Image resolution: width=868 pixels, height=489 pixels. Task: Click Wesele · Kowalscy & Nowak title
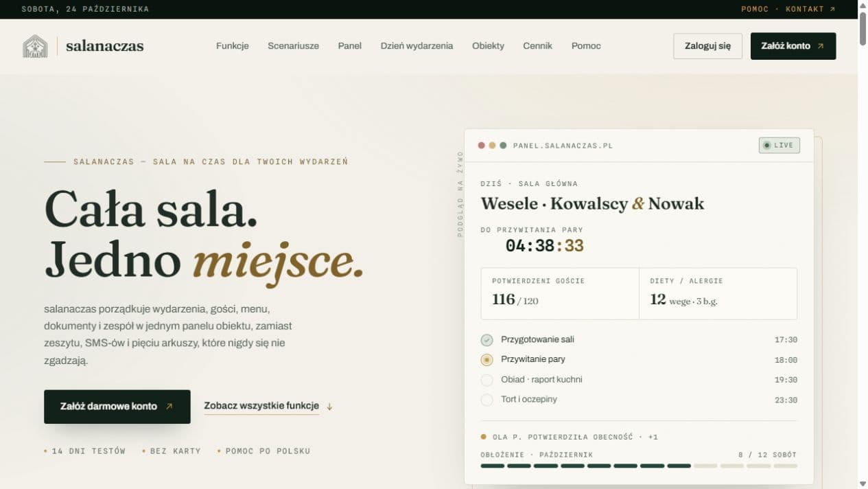click(x=592, y=203)
